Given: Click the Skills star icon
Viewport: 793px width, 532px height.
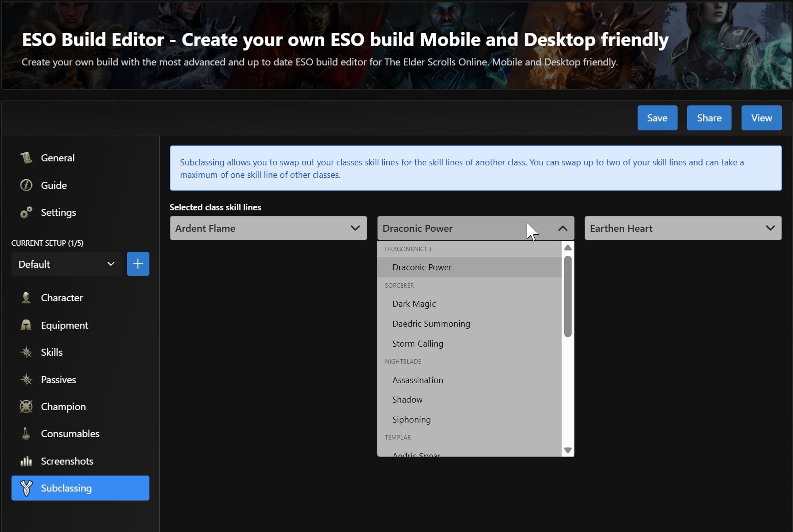Looking at the screenshot, I should [x=26, y=352].
